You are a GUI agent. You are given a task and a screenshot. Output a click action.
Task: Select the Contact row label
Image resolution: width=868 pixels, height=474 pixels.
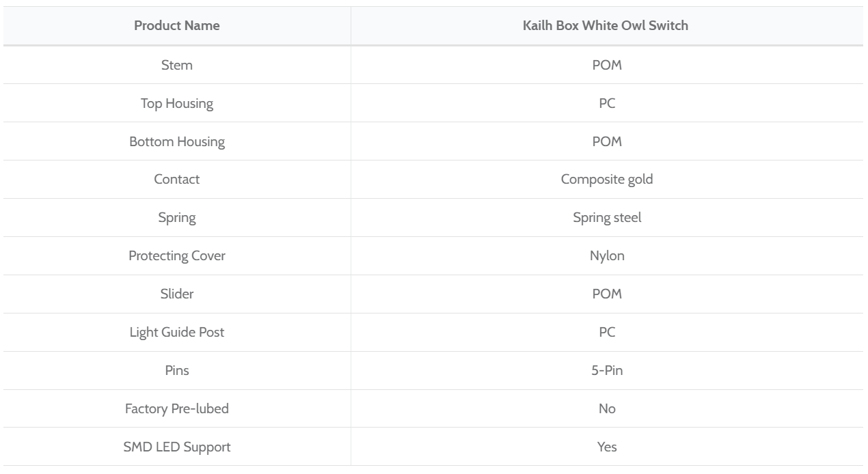point(176,180)
